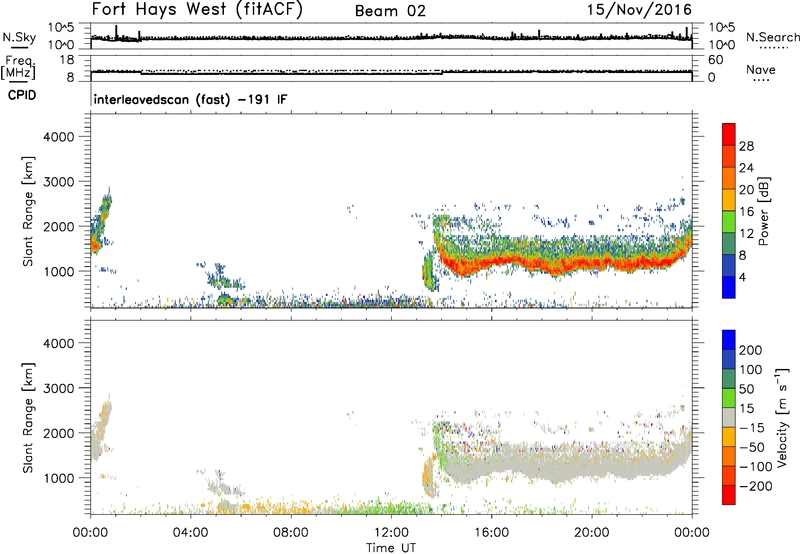The width and height of the screenshot is (800, 554).
Task: Click the "Nave" legend label
Action: click(x=760, y=69)
